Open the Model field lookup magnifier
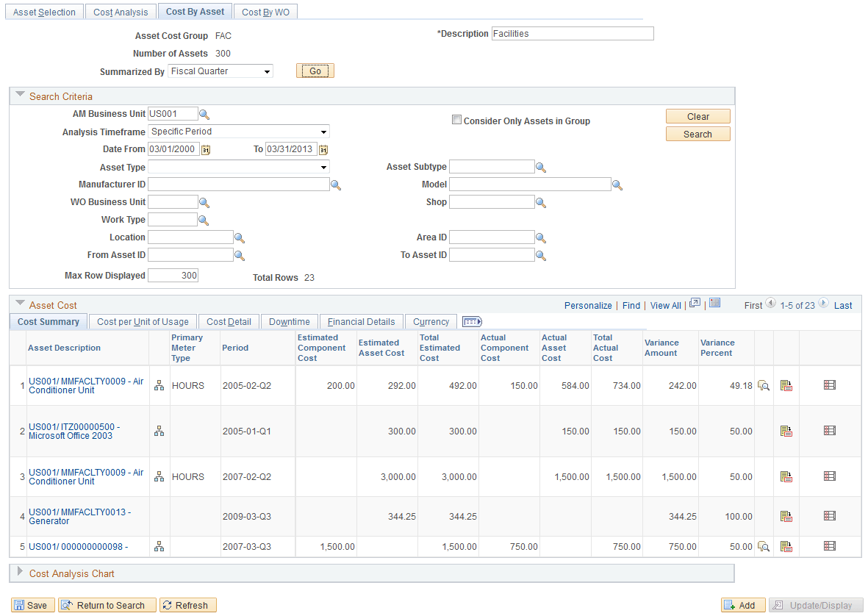Screen dimensions: 868x616 pos(618,185)
